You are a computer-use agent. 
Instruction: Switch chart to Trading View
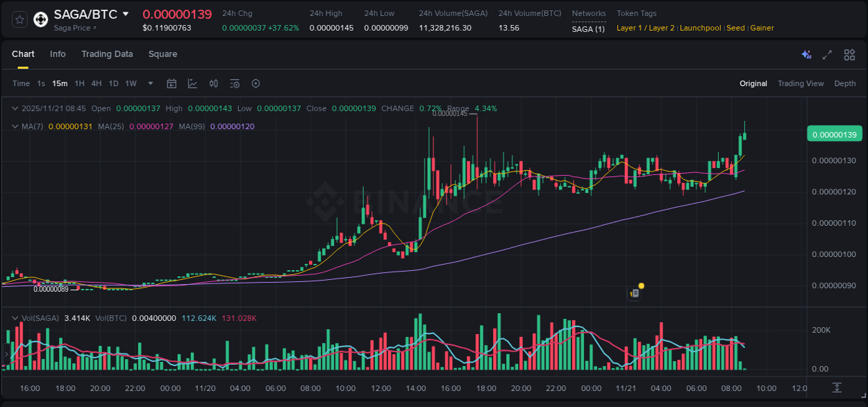(x=801, y=83)
